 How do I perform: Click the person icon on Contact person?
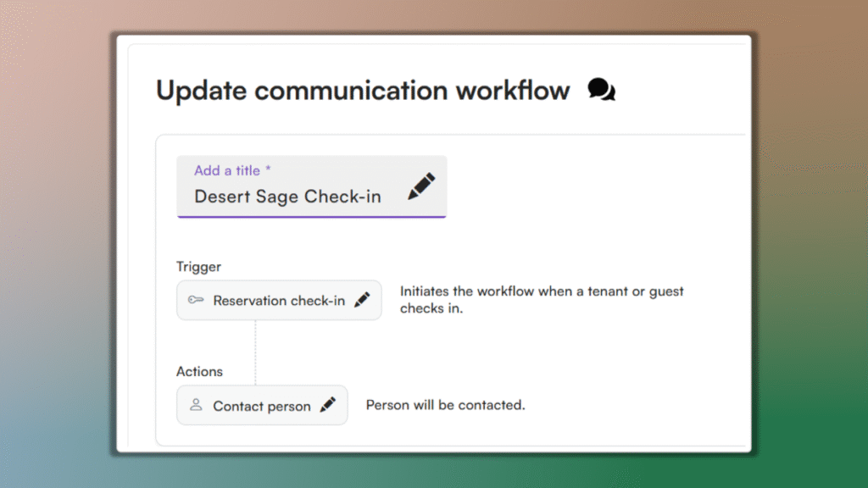point(196,405)
